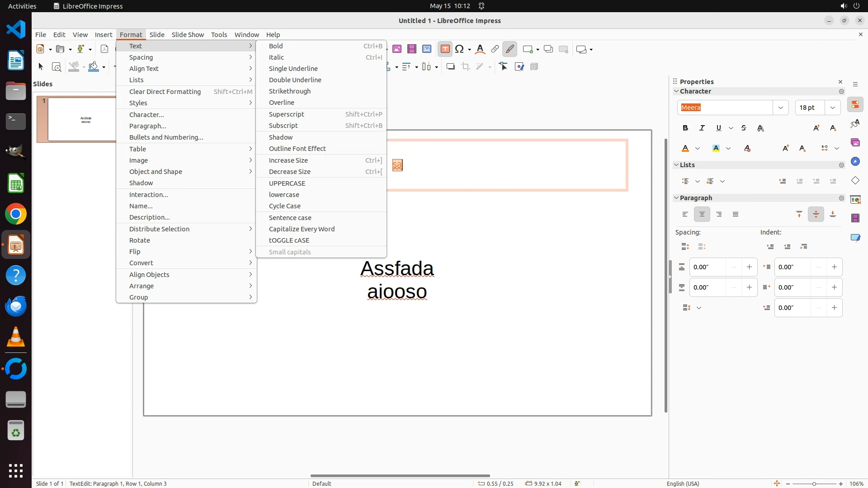Click the Strikethrough icon in Character panel
This screenshot has height=488, width=868.
point(744,128)
